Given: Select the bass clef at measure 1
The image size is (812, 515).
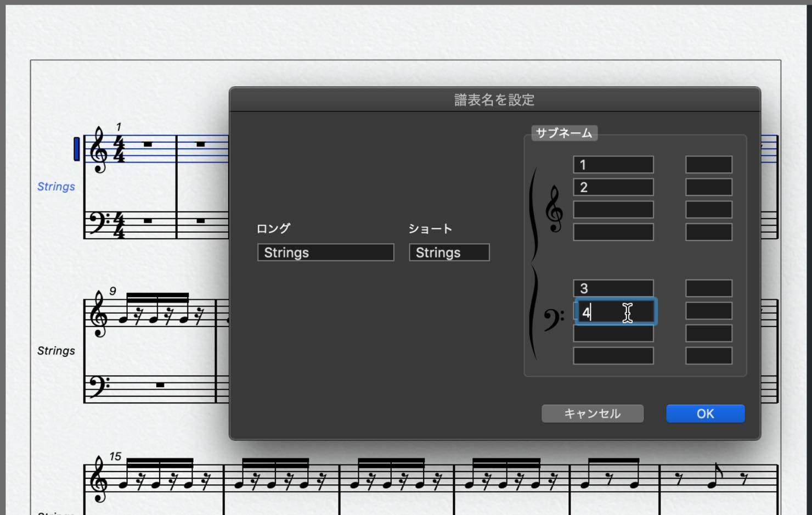Looking at the screenshot, I should coord(99,223).
